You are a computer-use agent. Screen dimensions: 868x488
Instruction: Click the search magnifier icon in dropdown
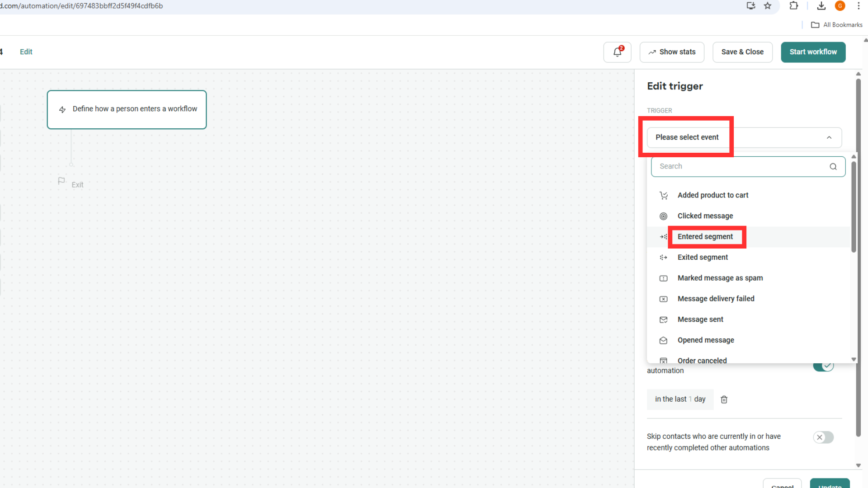[x=833, y=167]
